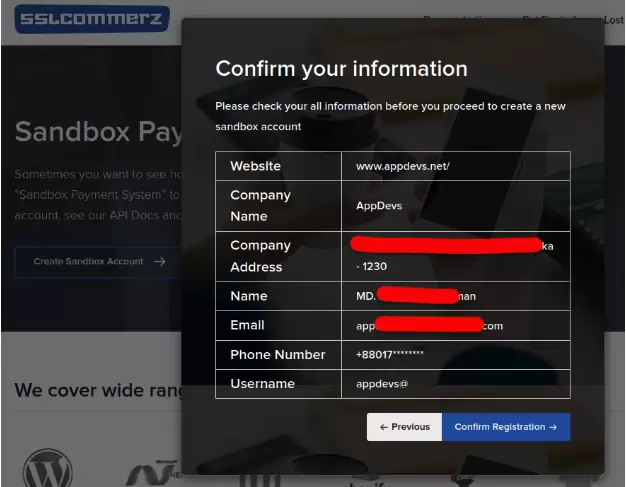Image resolution: width=626 pixels, height=487 pixels.
Task: Go back with the Previous button
Action: tap(404, 427)
